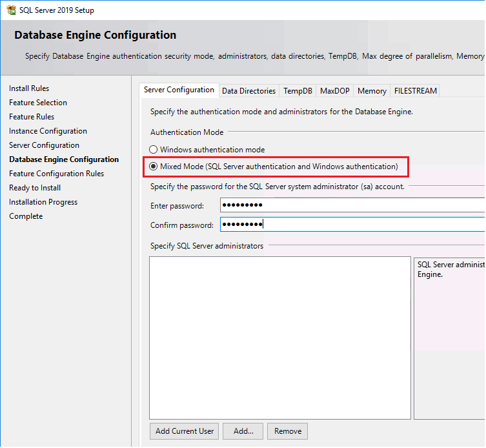The image size is (486, 448).
Task: Focus the Enter password field
Action: (x=352, y=205)
